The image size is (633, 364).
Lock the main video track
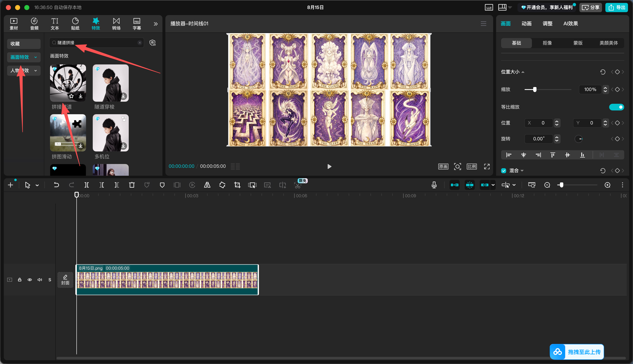coord(19,280)
